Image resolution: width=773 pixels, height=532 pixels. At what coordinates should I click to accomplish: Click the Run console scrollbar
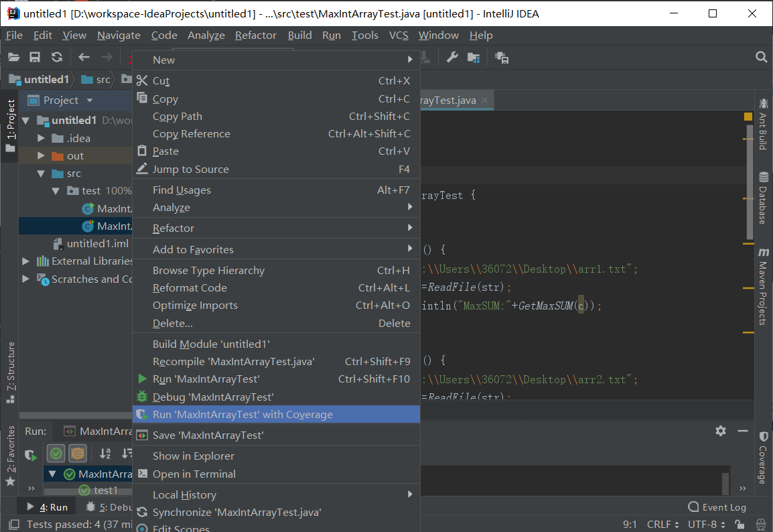(725, 483)
